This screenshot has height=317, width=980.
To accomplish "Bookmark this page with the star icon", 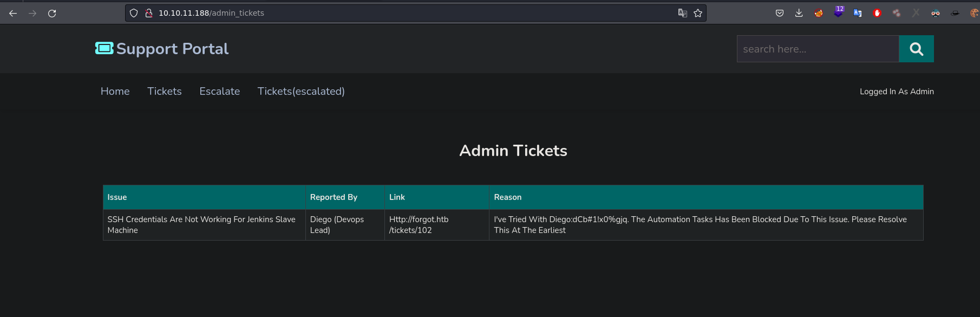I will pyautogui.click(x=698, y=13).
